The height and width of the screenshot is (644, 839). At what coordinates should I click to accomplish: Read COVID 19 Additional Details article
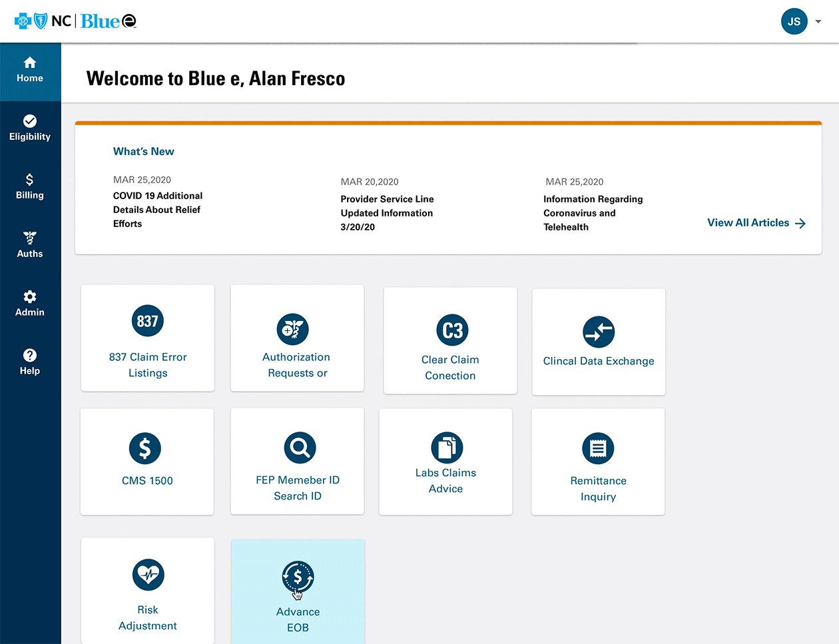[x=158, y=210]
